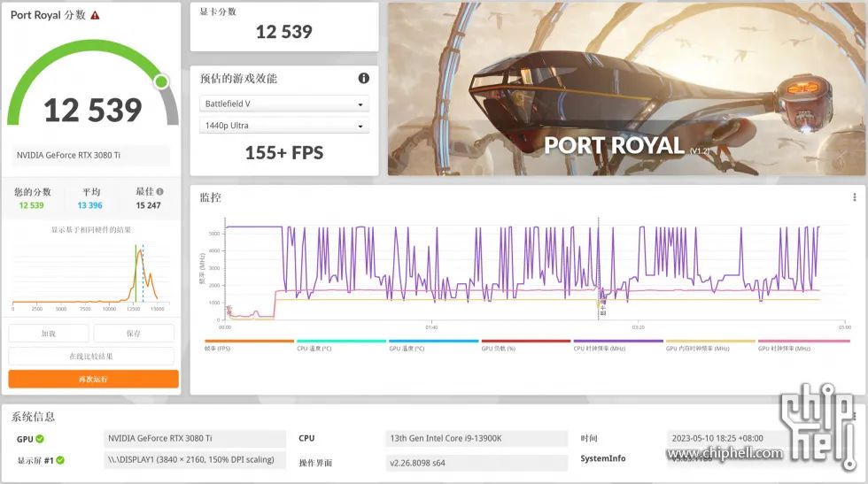Click the info icon next to best score label
This screenshot has width=868, height=484.
[160, 191]
